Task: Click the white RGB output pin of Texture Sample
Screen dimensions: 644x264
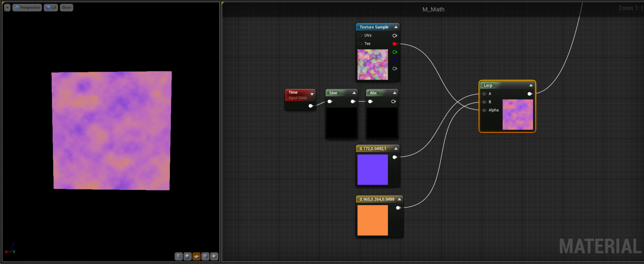Action: point(394,36)
